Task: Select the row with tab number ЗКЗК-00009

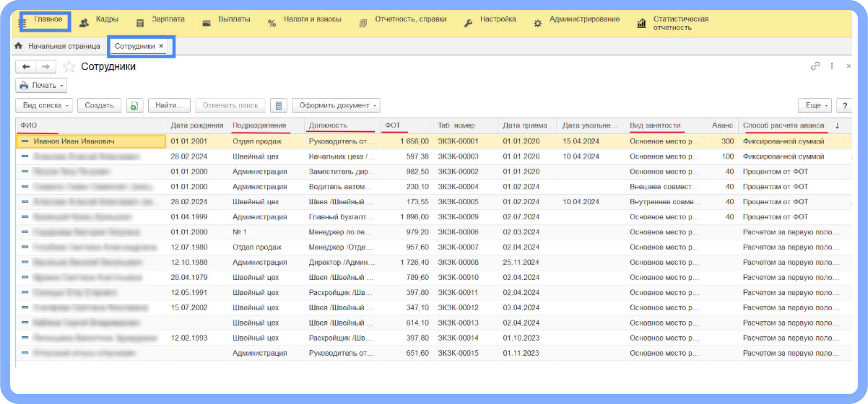Action: (458, 217)
